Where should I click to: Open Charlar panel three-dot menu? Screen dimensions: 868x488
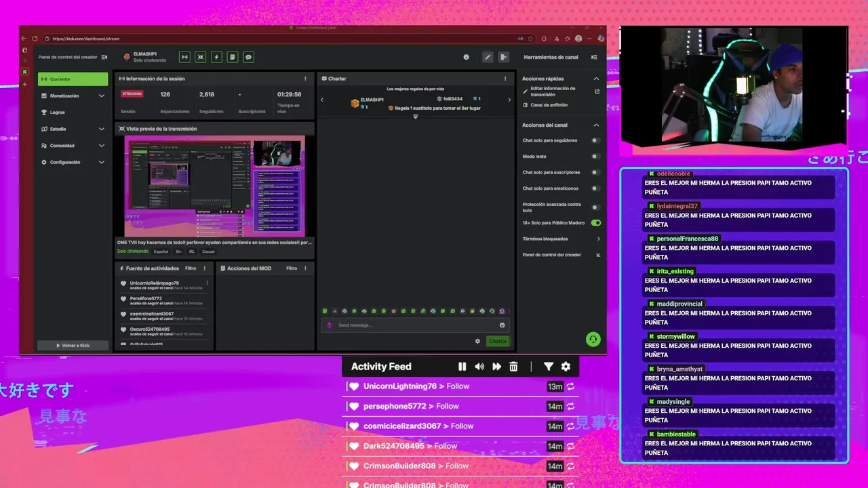click(x=505, y=79)
